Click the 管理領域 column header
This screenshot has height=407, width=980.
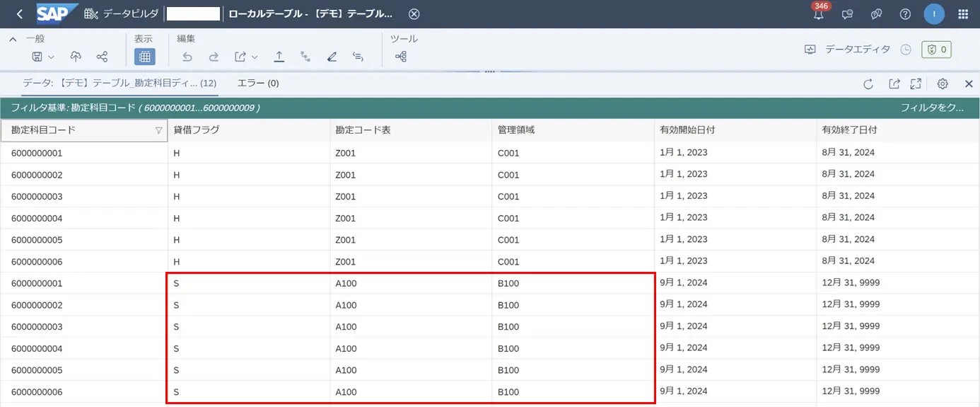coord(573,130)
